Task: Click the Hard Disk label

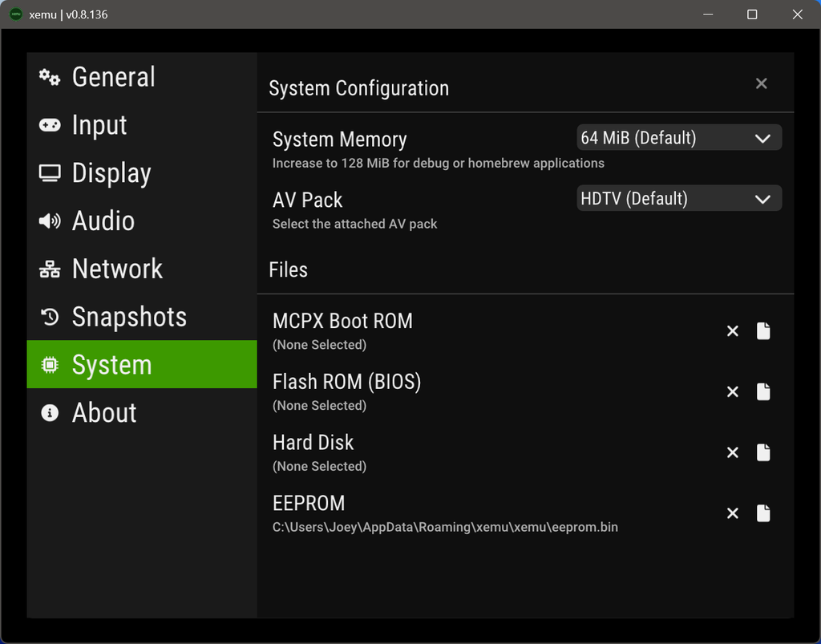Action: 313,443
